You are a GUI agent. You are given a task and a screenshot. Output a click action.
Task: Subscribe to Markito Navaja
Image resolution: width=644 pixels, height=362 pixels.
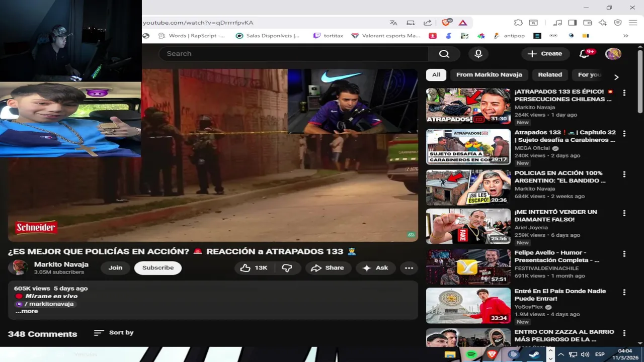158,268
